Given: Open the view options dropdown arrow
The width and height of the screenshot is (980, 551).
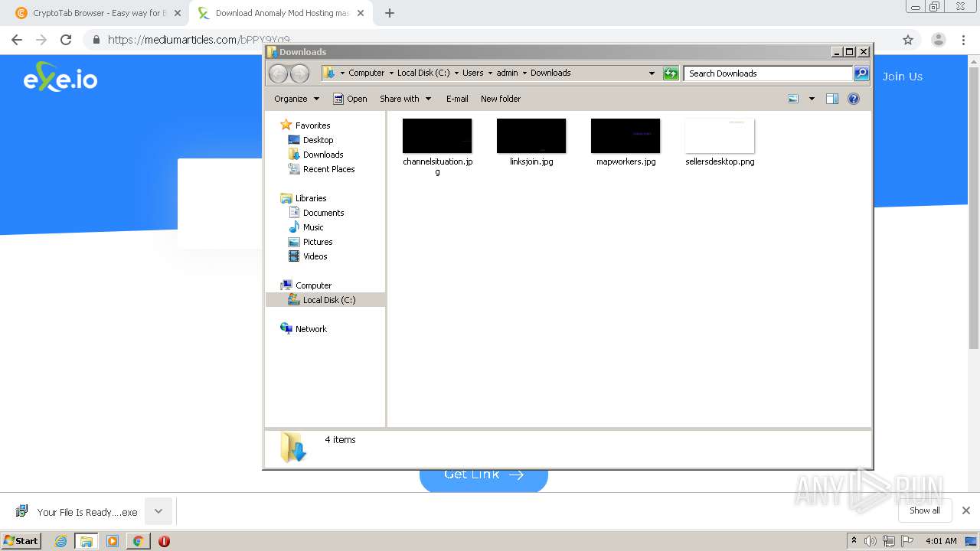Looking at the screenshot, I should click(812, 99).
